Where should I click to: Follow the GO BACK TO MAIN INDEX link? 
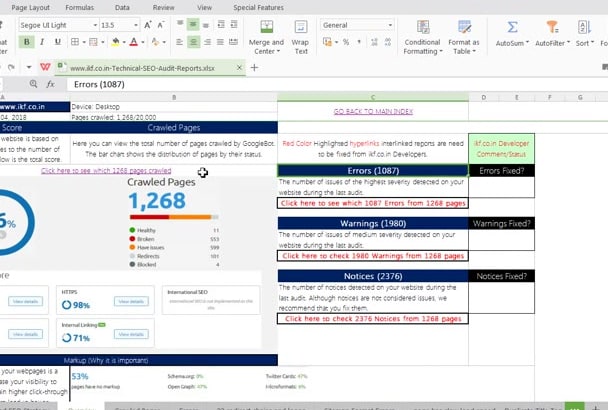pos(372,111)
